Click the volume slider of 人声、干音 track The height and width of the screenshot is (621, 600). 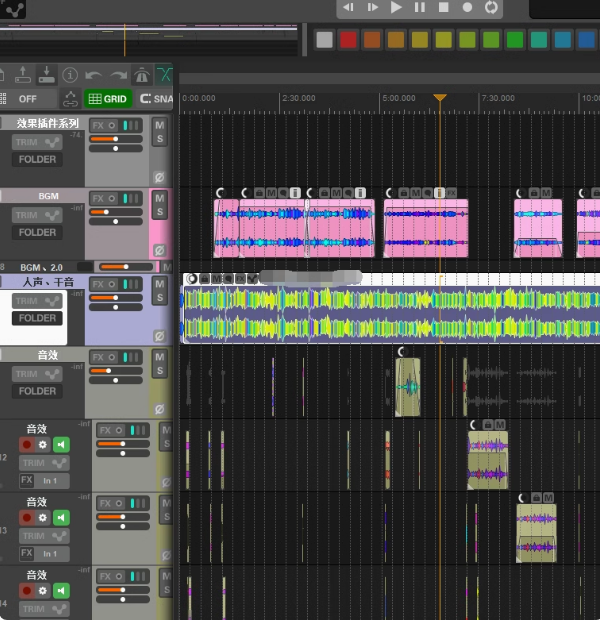click(x=116, y=297)
